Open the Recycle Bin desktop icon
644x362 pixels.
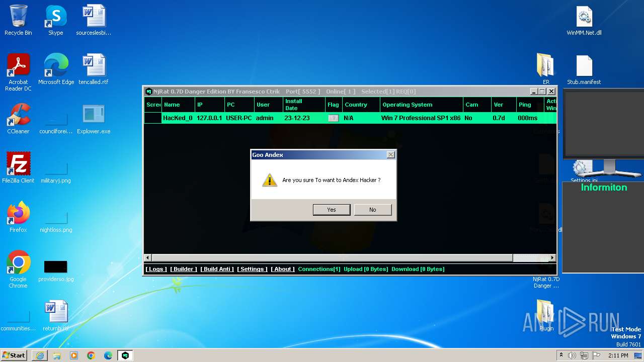click(18, 20)
